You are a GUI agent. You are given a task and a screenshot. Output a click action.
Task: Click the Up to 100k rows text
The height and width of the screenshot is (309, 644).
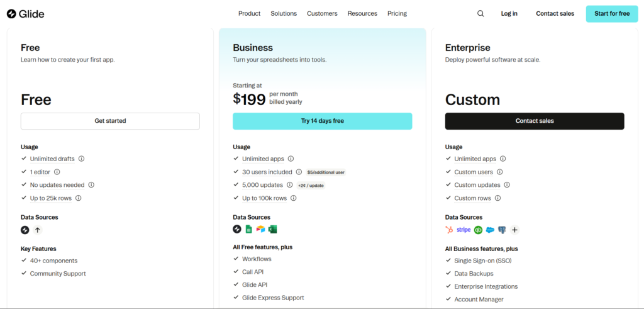tap(265, 198)
